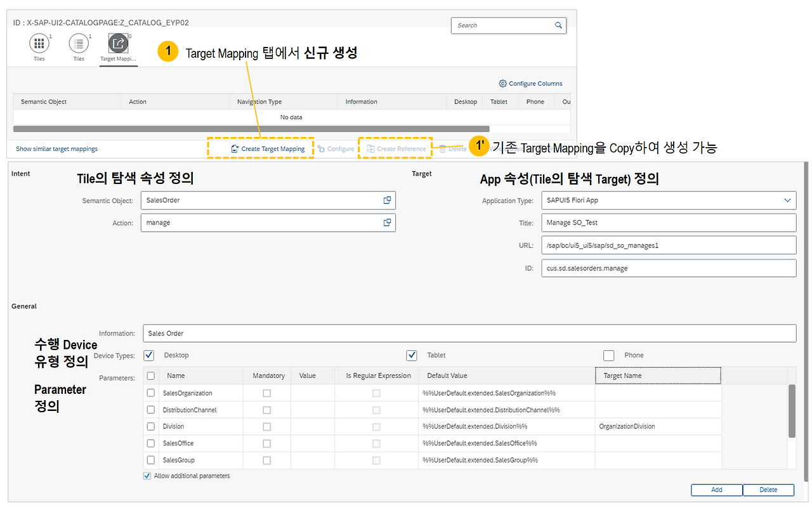
Task: Select the SalesGroup parameter row checkbox
Action: 151,460
